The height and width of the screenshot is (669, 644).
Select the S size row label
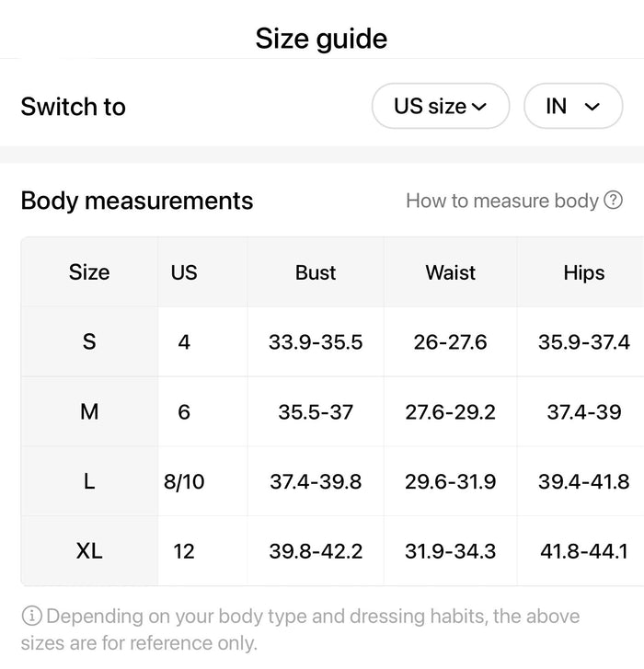(x=89, y=341)
